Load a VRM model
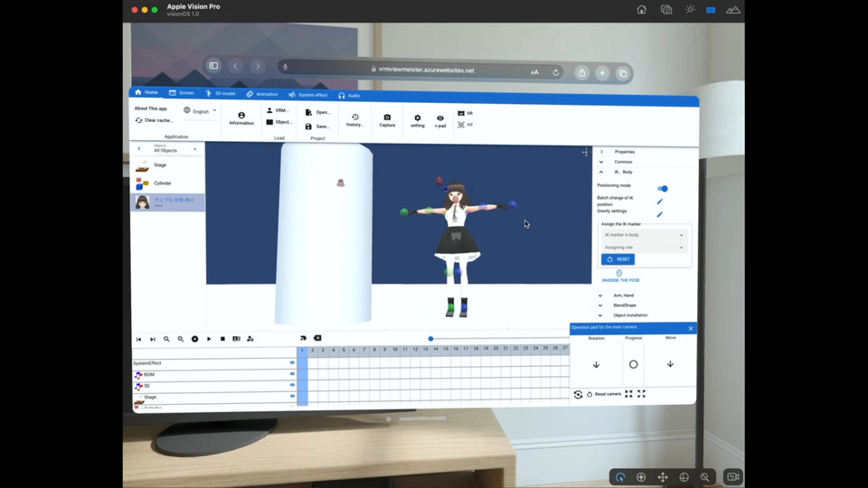 278,110
